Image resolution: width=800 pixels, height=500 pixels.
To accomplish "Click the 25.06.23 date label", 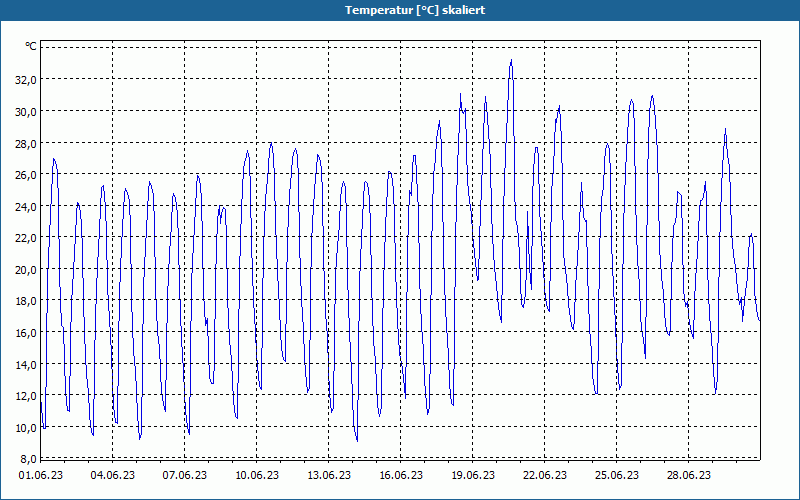I will click(x=616, y=476).
